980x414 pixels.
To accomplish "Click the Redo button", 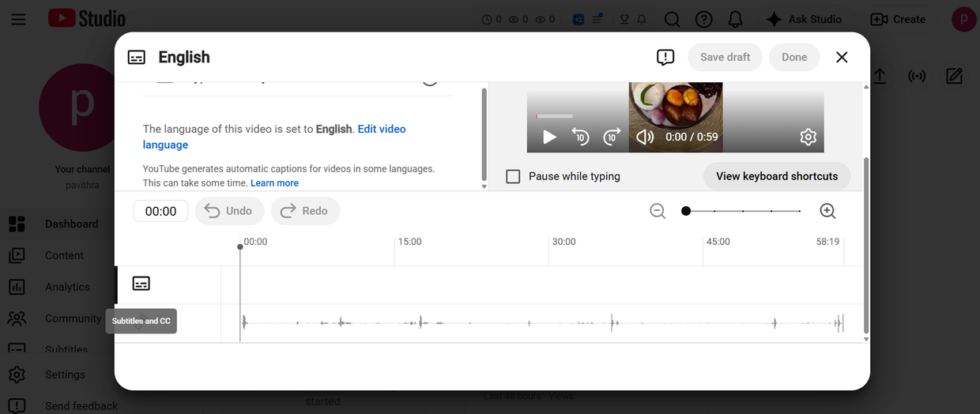I will coord(305,211).
